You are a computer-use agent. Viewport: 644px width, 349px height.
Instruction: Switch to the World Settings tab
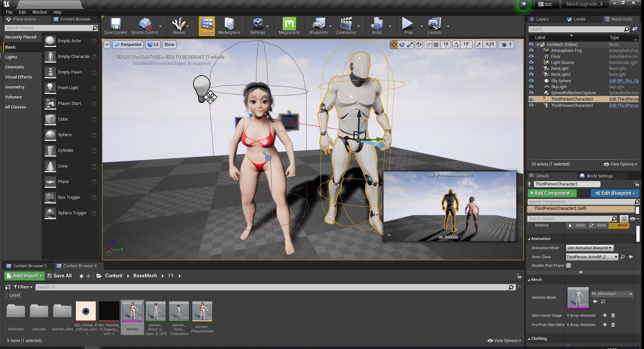(599, 176)
